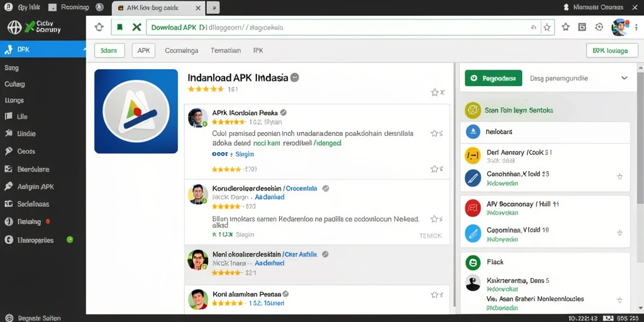
Task: Click the large blue app icon thumbnail
Action: [136, 111]
